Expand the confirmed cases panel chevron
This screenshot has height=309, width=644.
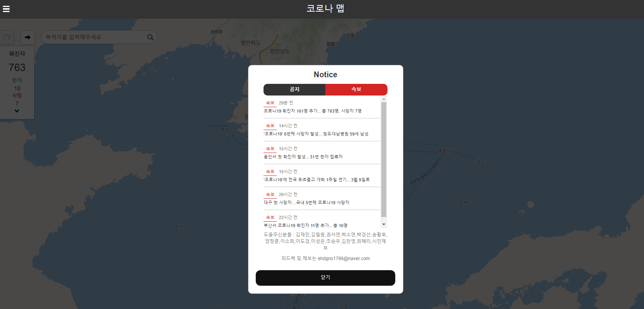point(17,111)
